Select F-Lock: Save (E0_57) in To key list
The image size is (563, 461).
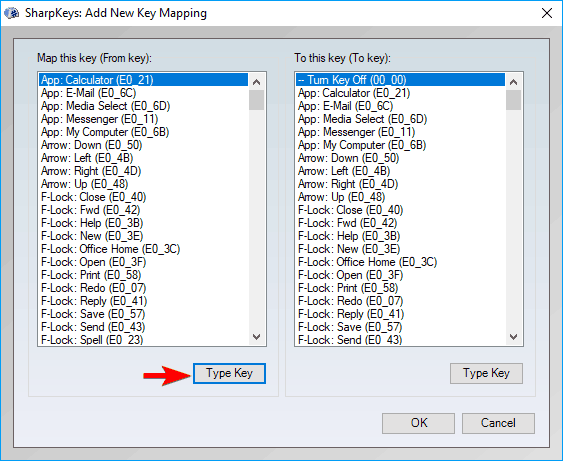[x=400, y=327]
